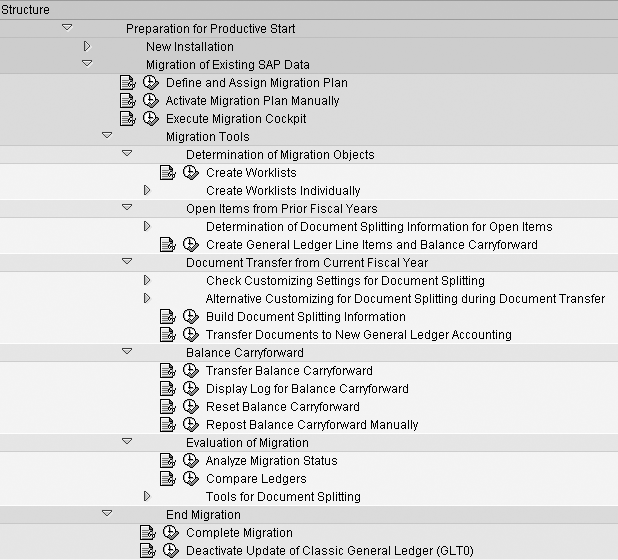Expand the New Installation node
Viewport: 618px width, 560px height.
pos(87,47)
